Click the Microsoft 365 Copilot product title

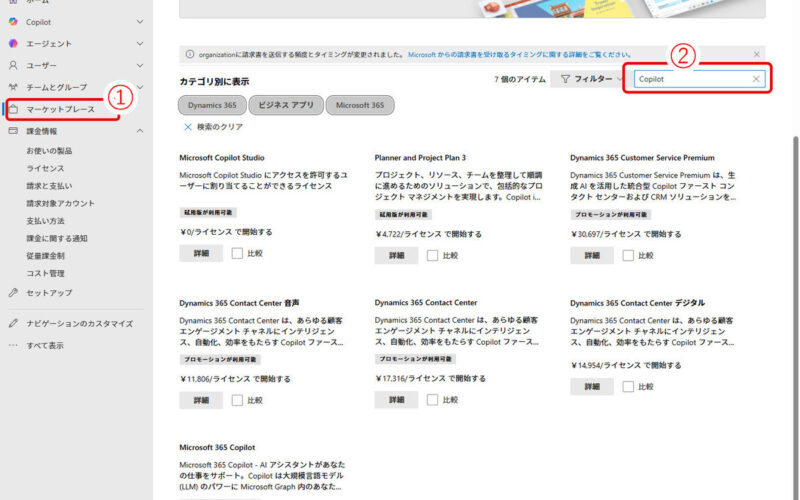pos(217,447)
